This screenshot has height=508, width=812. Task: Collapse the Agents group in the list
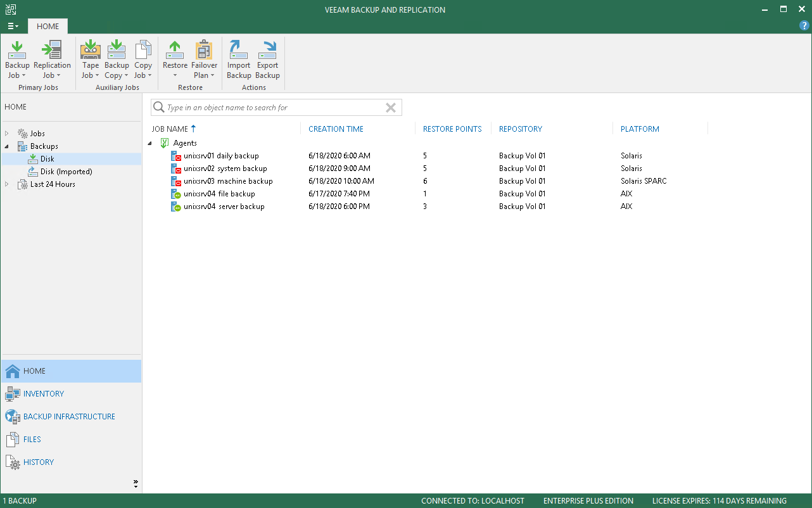tap(150, 143)
